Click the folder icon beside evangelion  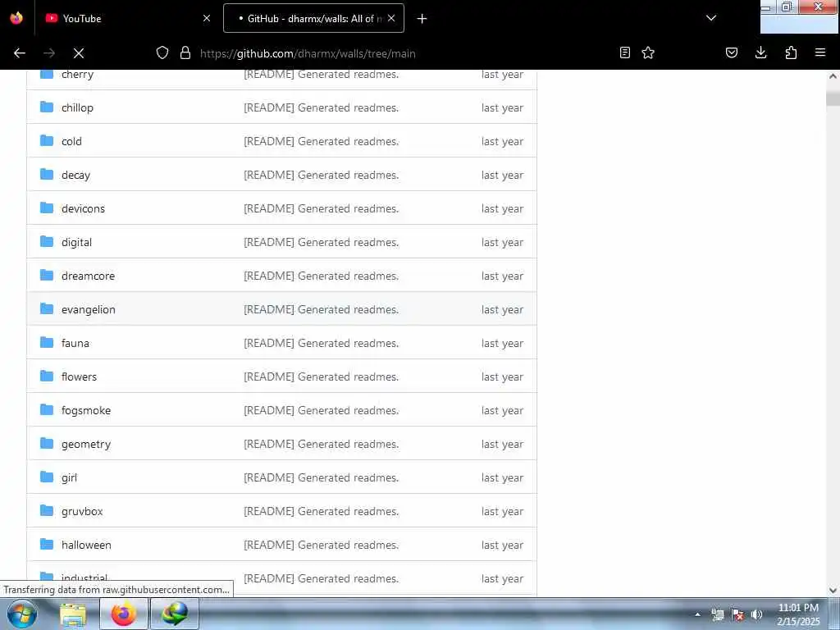[x=47, y=308]
